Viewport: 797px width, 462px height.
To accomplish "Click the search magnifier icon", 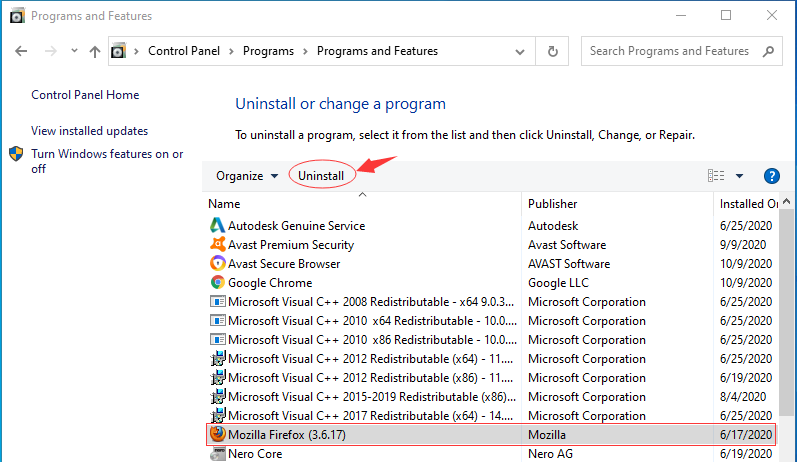I will click(769, 51).
